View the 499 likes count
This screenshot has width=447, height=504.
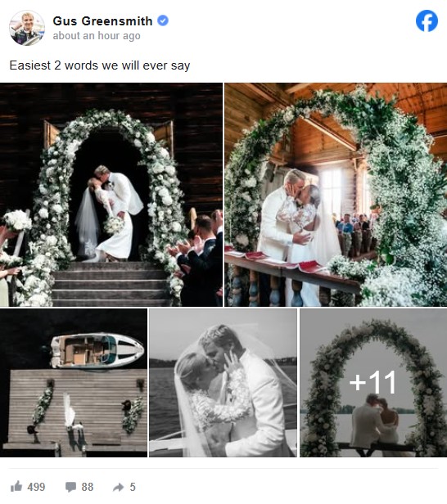[36, 487]
